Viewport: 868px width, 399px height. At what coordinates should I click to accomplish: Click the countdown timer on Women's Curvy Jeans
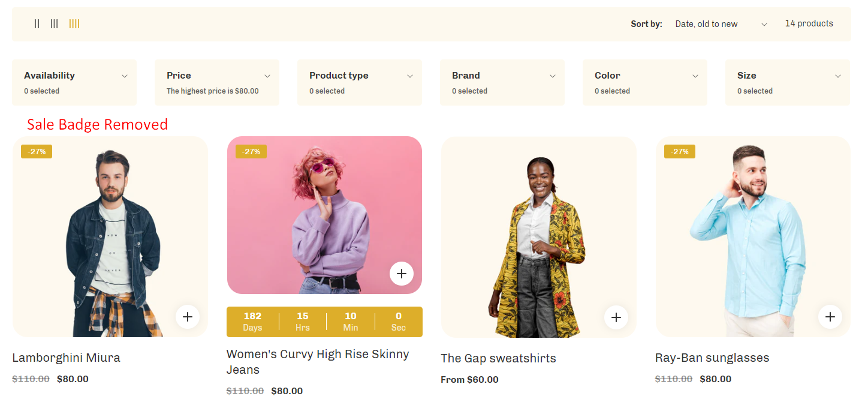tap(324, 322)
